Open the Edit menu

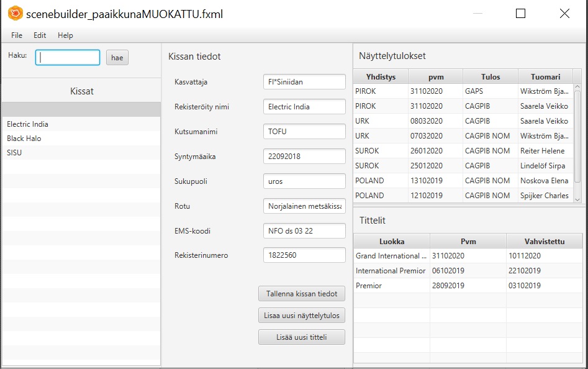coord(39,35)
